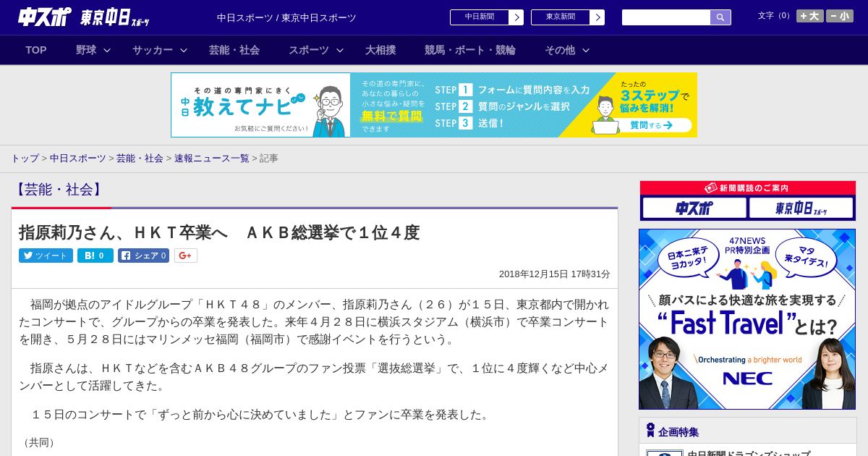Viewport: 868px width, 456px height.
Task: Expand the その他 navigation dropdown
Action: tap(567, 50)
